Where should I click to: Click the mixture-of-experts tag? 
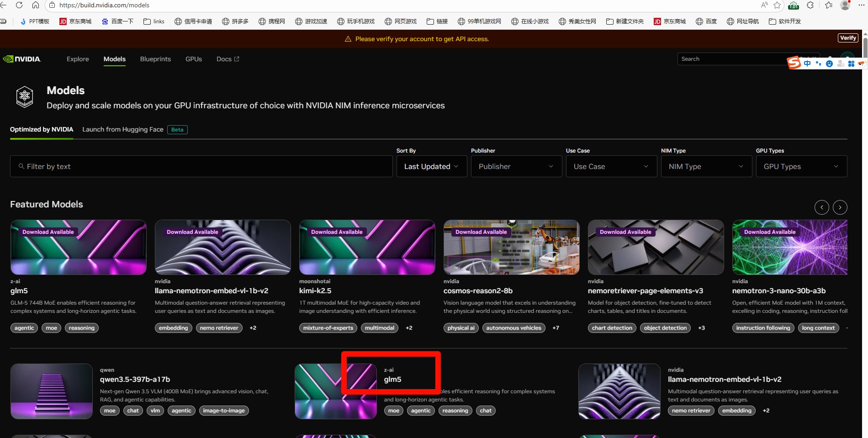pos(328,328)
